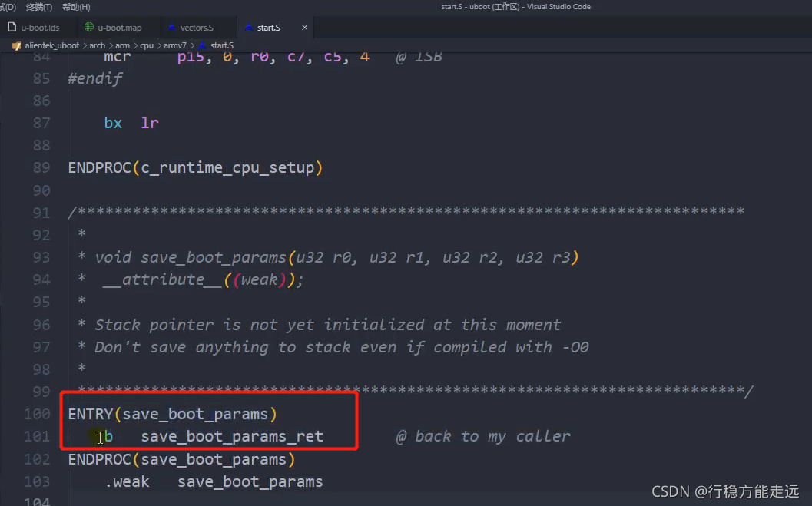Click 'save_boot_params_ret' branch target
This screenshot has height=506, width=812.
(x=232, y=437)
